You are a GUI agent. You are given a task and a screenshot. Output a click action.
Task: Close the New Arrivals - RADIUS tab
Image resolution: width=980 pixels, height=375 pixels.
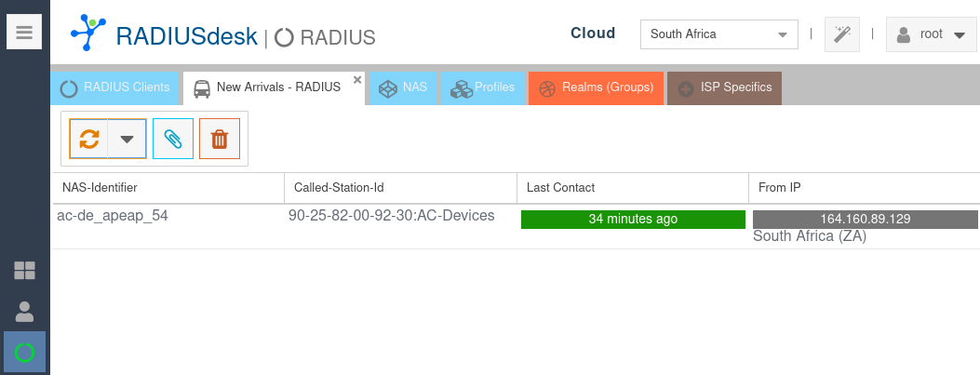click(357, 79)
